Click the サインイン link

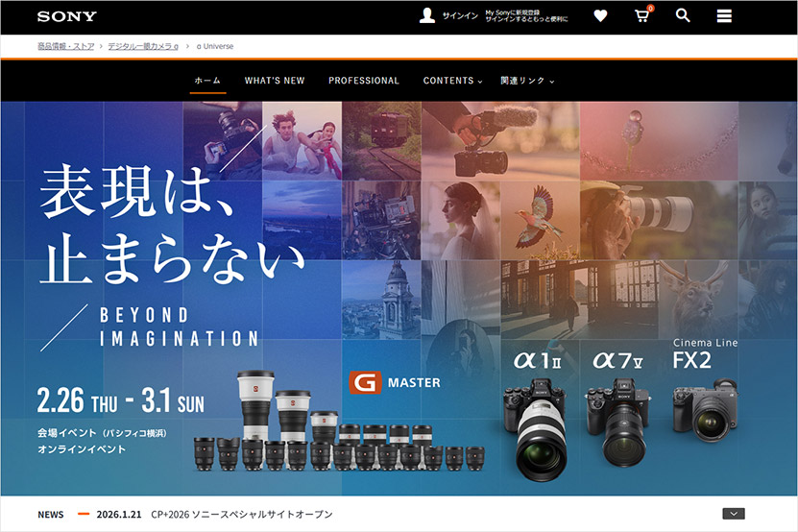coord(460,15)
